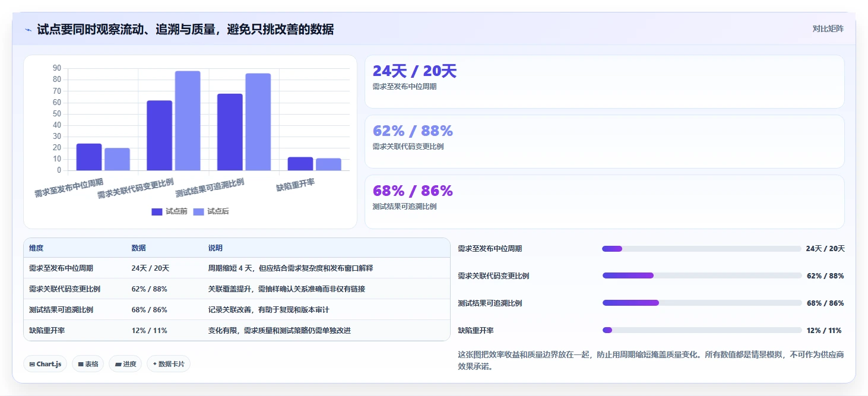Click the 试点后 bar for 测试结果可追溯比例

pos(258,122)
